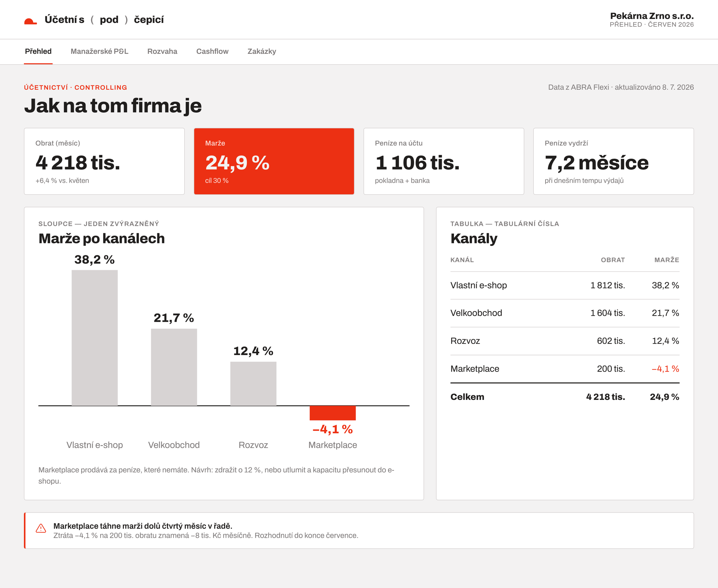Click the Účetní s (pod) čepicí brand name
Screen dimensions: 718x588
point(104,20)
